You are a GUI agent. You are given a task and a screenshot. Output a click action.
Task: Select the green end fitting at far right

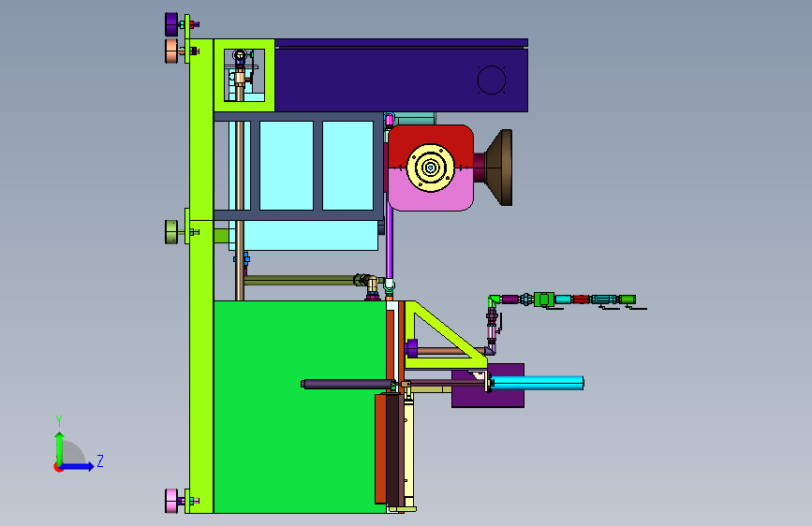(x=627, y=300)
